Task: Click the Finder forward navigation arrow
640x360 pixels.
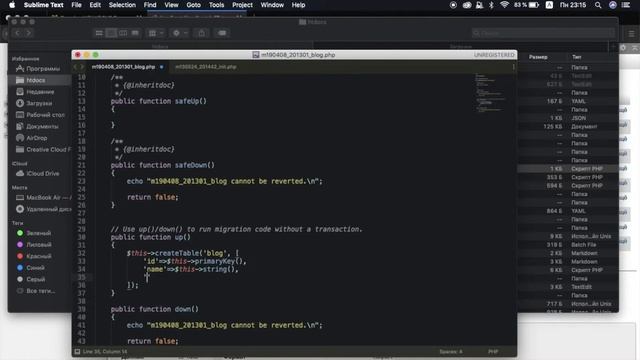Action: coord(29,33)
